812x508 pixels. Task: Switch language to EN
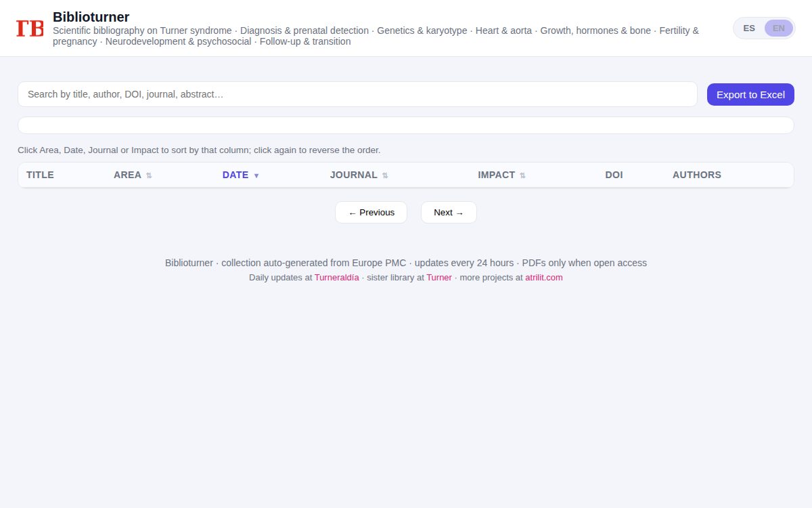779,28
